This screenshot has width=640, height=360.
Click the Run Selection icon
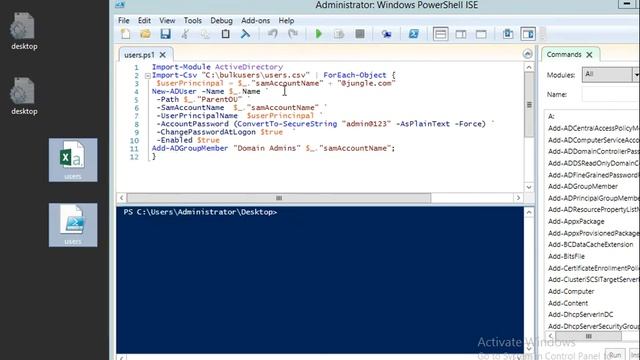pyautogui.click(x=339, y=34)
